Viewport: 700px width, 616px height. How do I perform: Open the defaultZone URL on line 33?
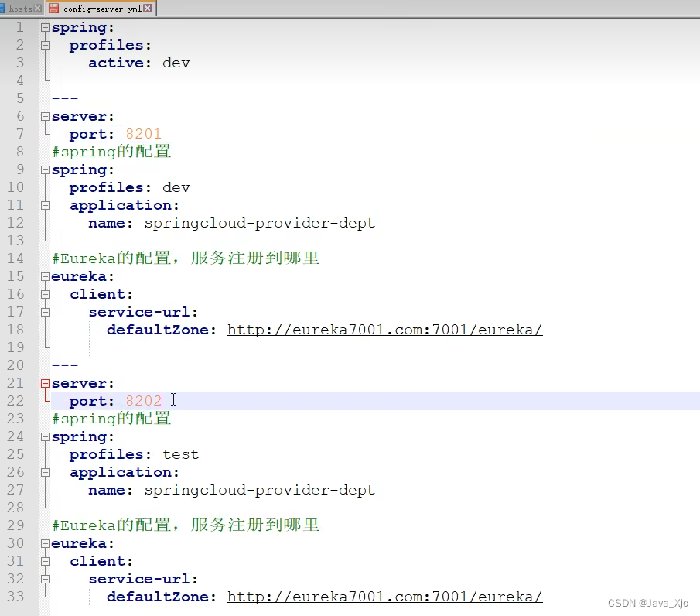pos(385,597)
